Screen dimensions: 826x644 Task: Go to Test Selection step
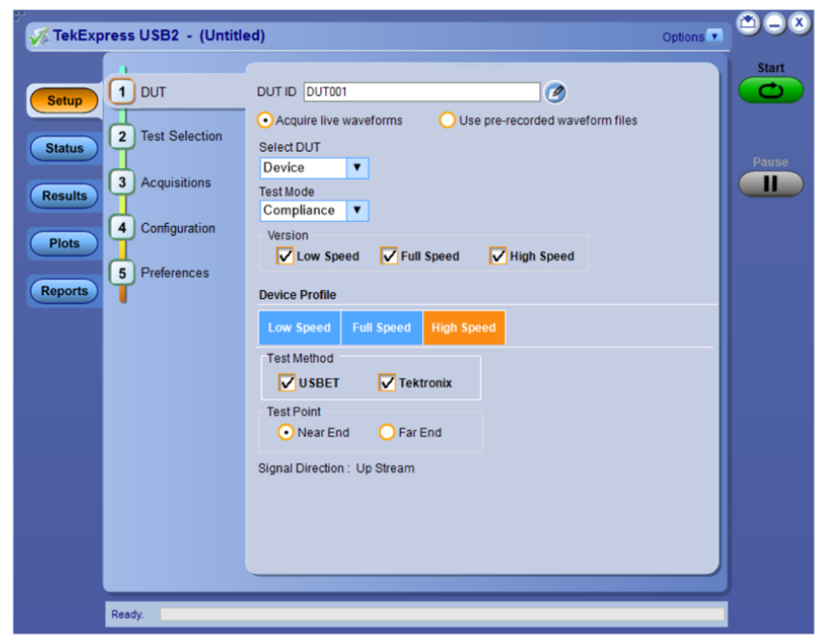pos(181,136)
